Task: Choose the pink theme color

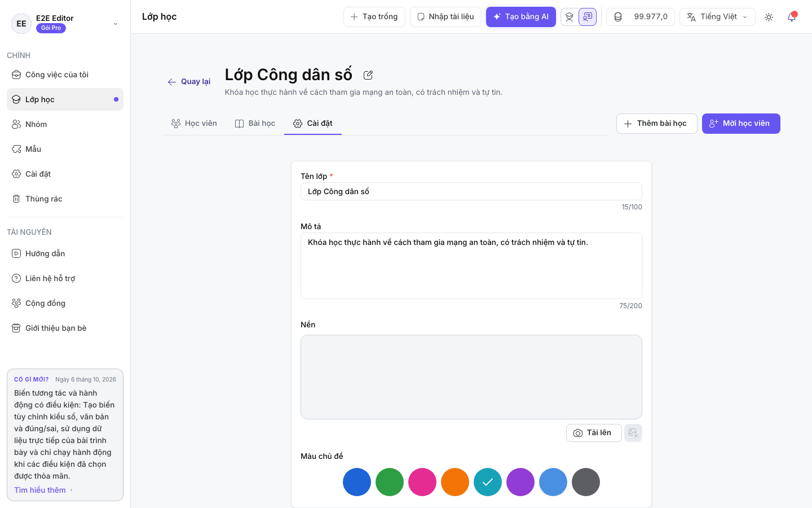Action: pos(422,482)
